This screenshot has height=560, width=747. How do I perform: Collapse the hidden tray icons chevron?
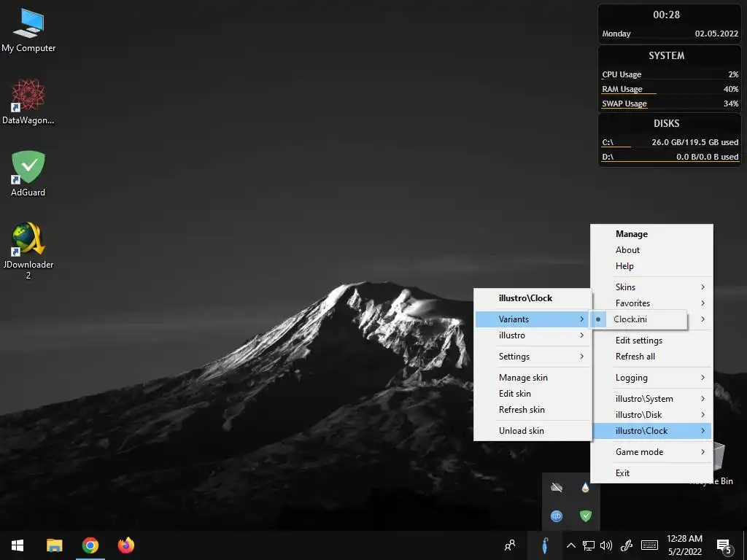click(x=570, y=545)
